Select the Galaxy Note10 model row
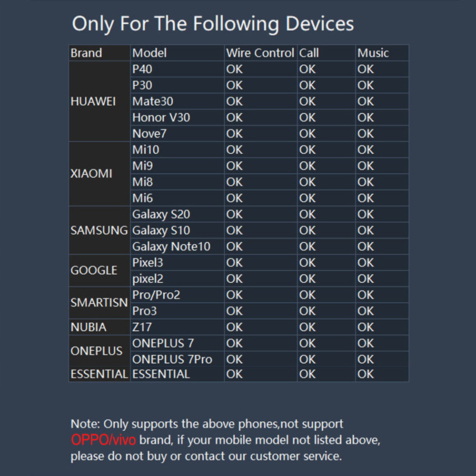Viewport: 476px width, 476px height. (239, 247)
